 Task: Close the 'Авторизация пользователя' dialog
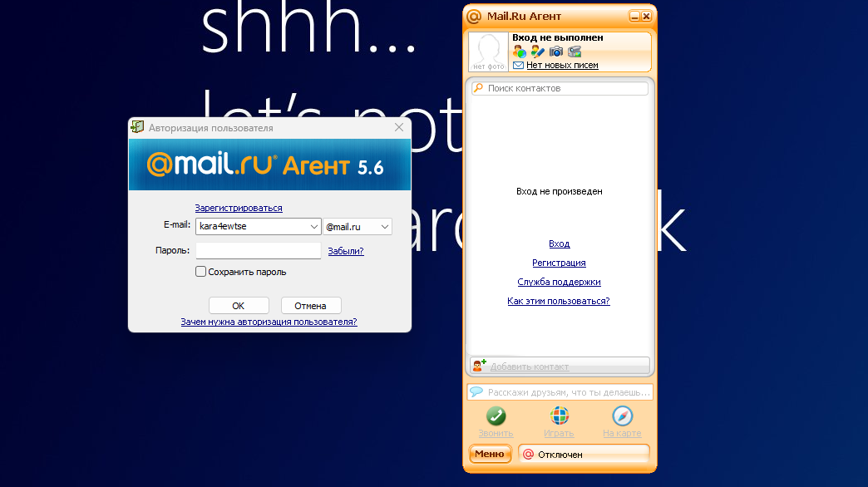(x=399, y=127)
